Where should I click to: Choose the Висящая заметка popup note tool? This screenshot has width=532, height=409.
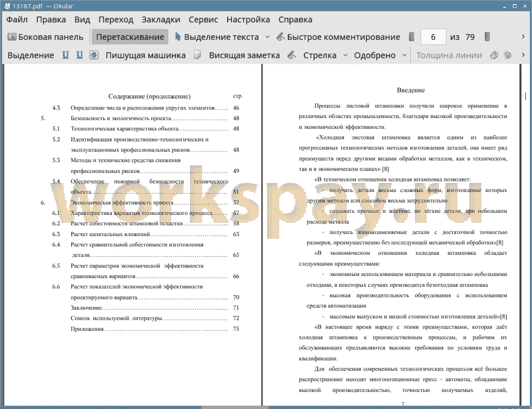[x=244, y=55]
